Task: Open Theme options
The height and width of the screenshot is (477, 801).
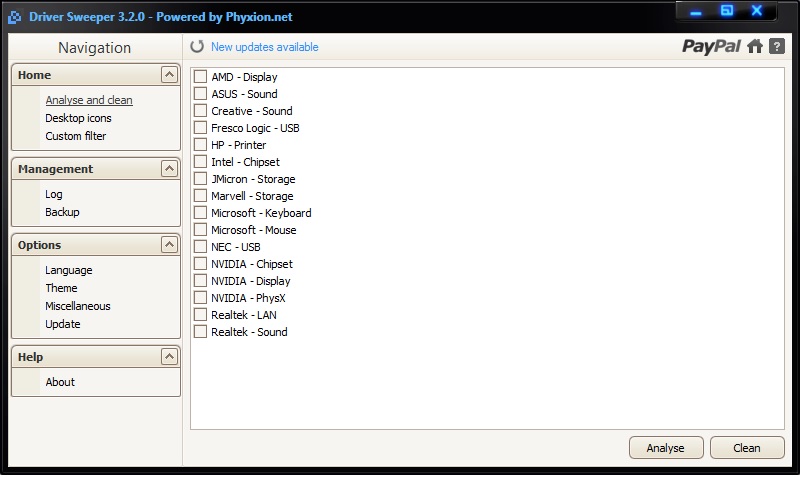Action: pyautogui.click(x=61, y=288)
